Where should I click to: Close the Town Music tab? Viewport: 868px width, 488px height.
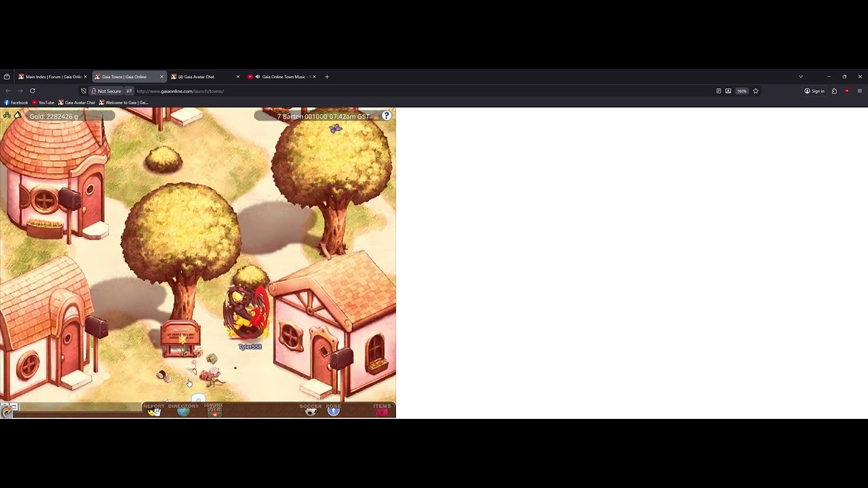[x=314, y=77]
